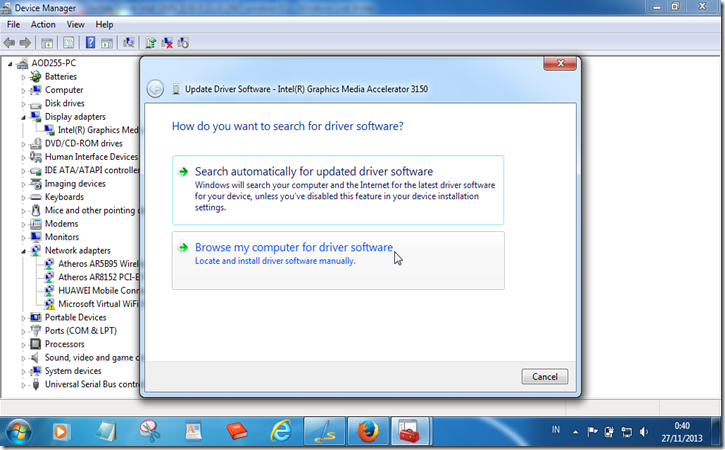Choose Search automatically for updated driver software

pos(338,190)
